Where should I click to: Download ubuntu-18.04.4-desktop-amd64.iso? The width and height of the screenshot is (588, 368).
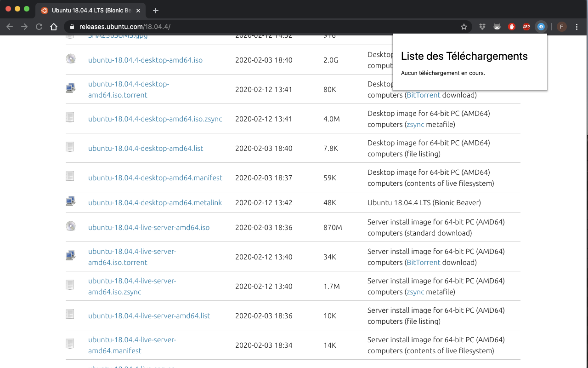(145, 60)
